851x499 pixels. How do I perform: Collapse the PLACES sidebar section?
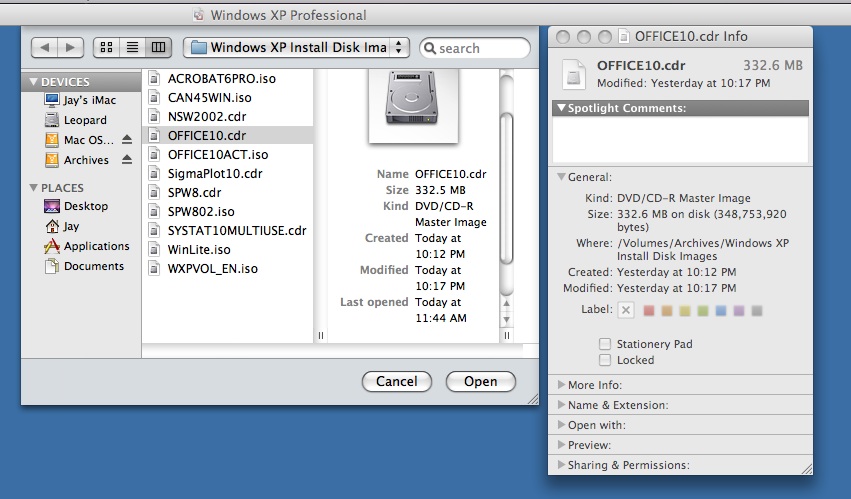(x=34, y=188)
